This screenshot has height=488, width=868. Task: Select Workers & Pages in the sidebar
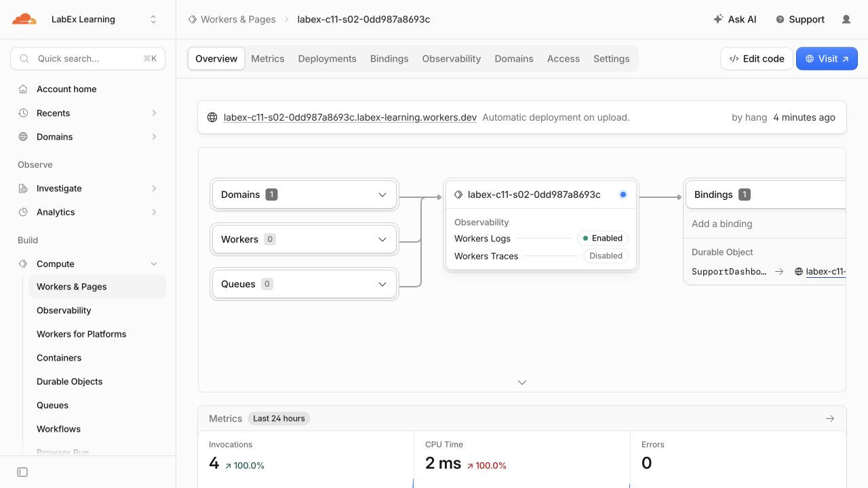pyautogui.click(x=97, y=287)
